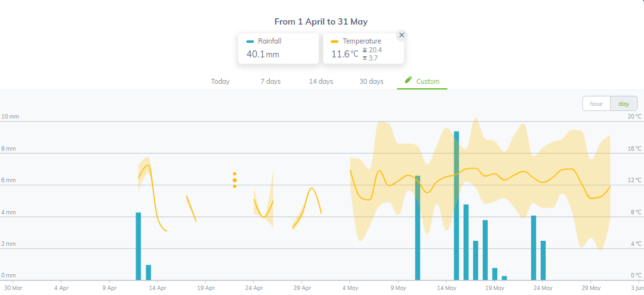Click the 24 May axis label
Screen dimensions: 644x295
(x=542, y=288)
